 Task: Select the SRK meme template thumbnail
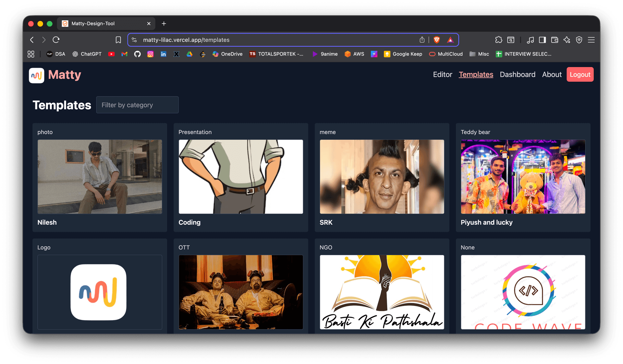pos(382,177)
